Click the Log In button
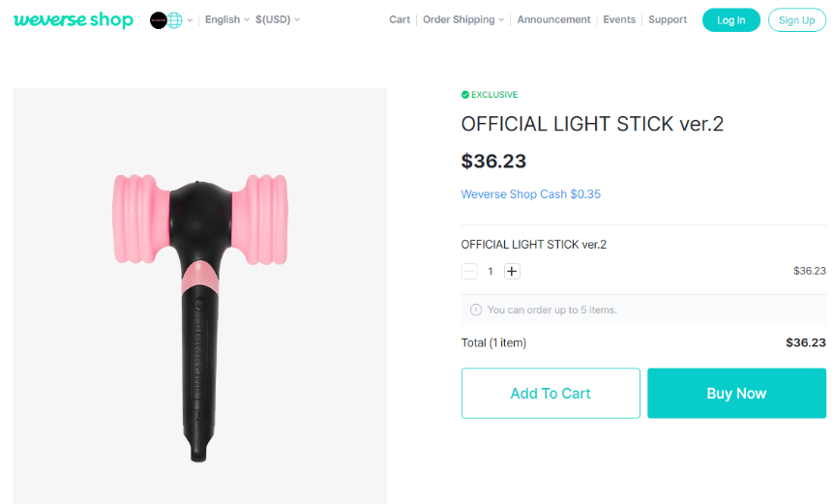Viewport: 834px width, 504px height. [730, 20]
